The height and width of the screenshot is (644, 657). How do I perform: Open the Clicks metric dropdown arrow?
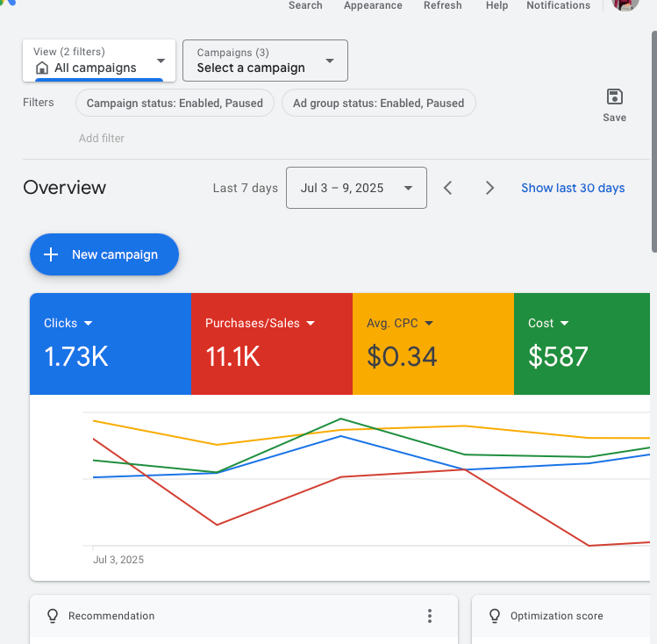click(x=89, y=323)
